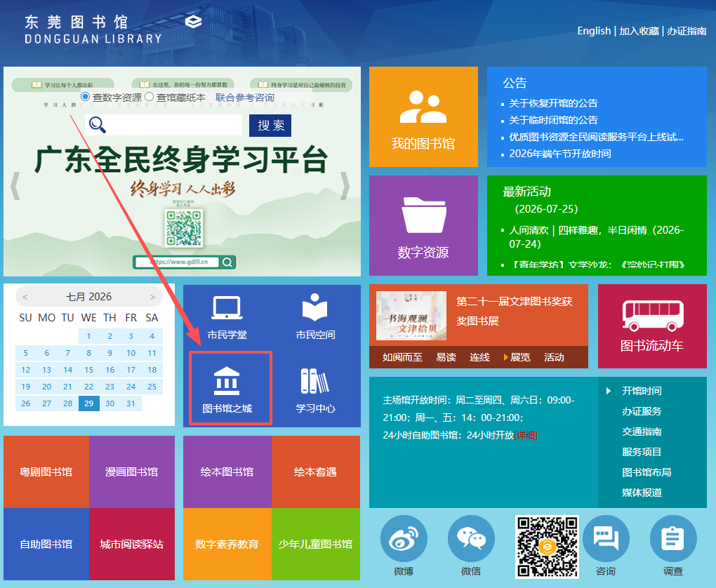Open the 微博 Weibo icon
The height and width of the screenshot is (588, 716).
pyautogui.click(x=404, y=539)
